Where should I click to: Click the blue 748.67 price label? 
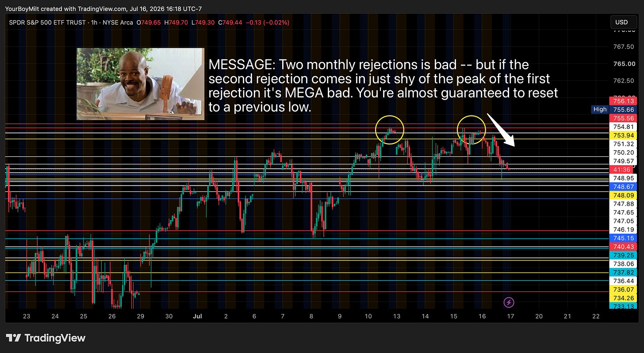point(624,186)
